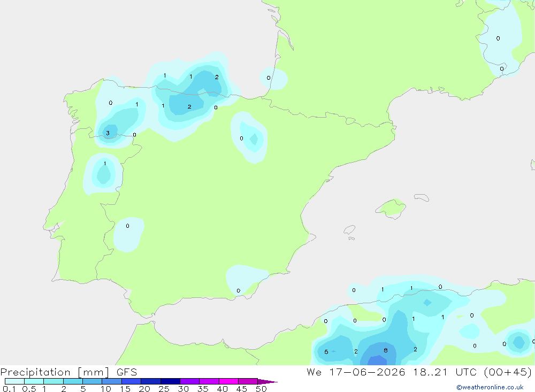Click the 'We 17-06-2026' date text

(x=356, y=372)
